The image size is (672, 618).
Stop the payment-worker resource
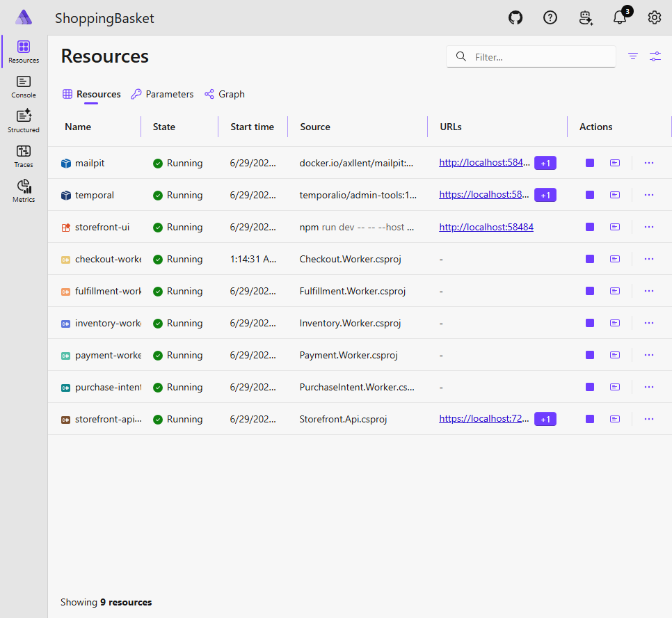click(590, 355)
